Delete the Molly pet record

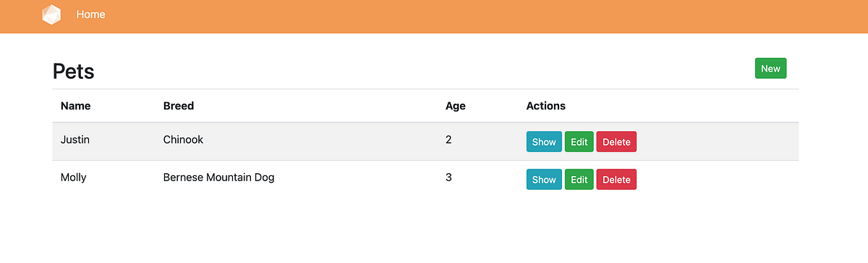click(616, 180)
